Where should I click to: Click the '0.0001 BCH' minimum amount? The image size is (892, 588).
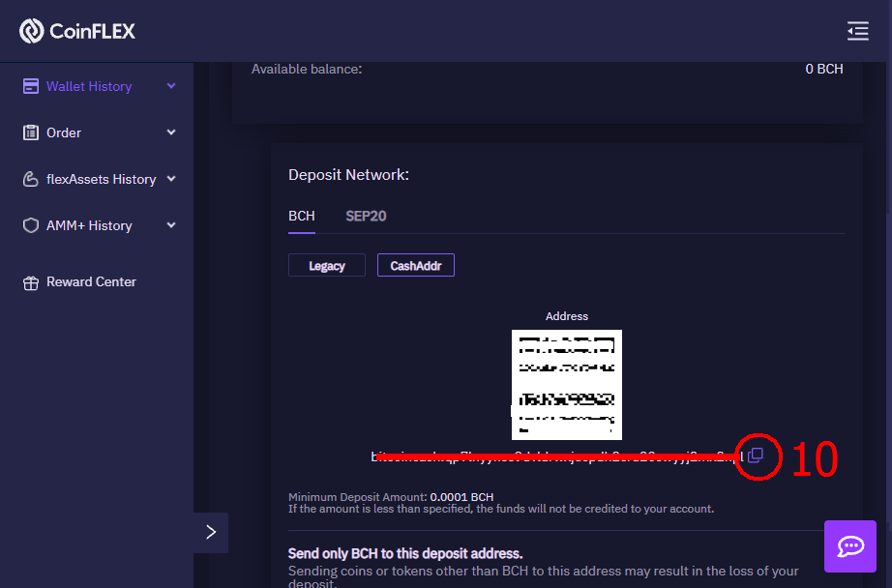point(461,497)
